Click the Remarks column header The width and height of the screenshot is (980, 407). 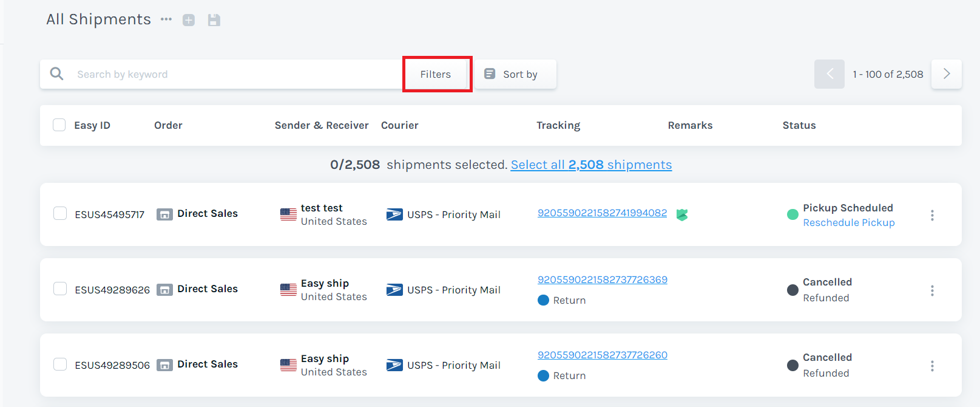pyautogui.click(x=691, y=125)
